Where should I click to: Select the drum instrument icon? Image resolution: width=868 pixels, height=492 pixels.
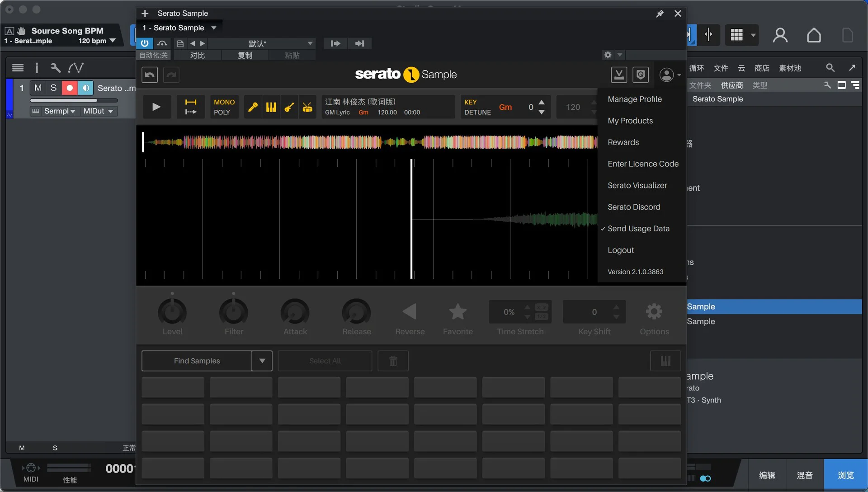point(307,107)
